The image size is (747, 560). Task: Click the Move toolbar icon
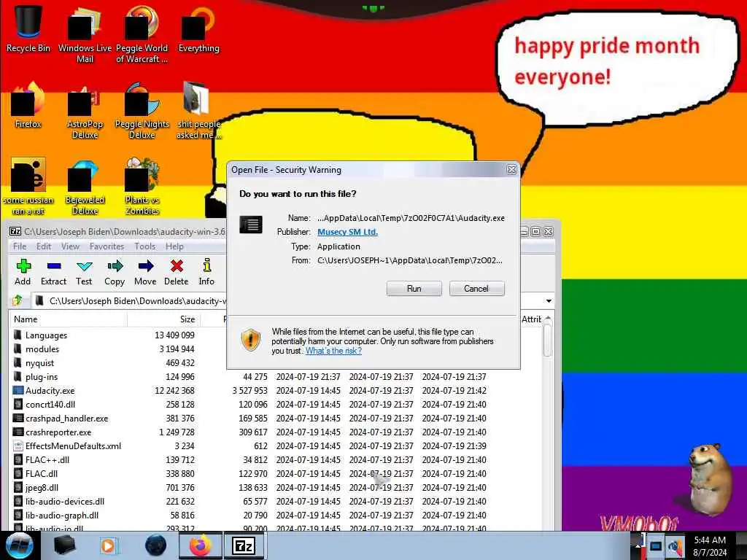[x=145, y=272]
